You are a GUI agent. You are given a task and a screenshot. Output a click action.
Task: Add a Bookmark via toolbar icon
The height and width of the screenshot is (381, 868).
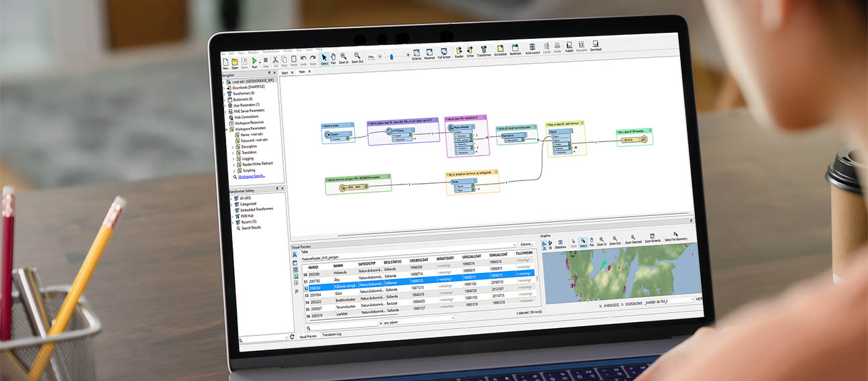click(515, 50)
